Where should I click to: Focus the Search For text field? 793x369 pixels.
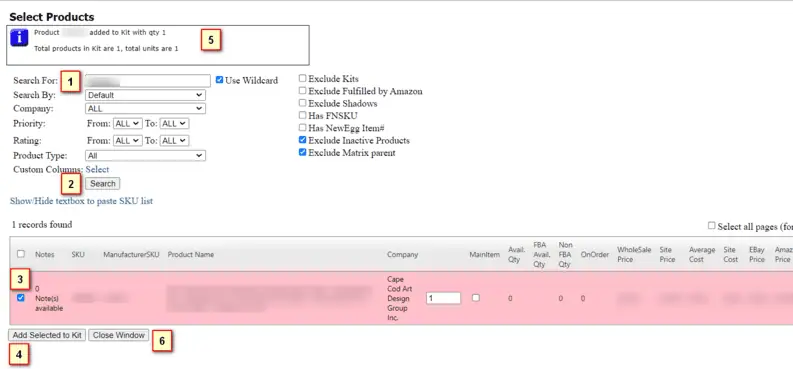click(148, 81)
